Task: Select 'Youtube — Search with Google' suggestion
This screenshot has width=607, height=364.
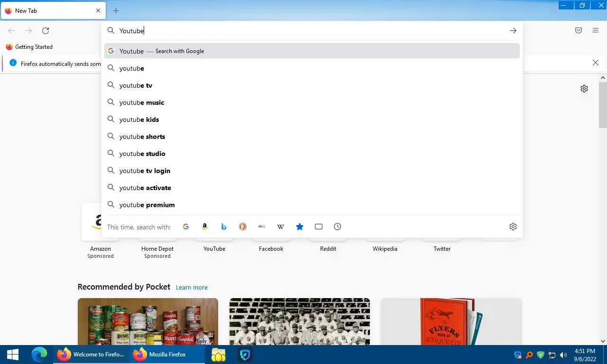Action: [312, 51]
